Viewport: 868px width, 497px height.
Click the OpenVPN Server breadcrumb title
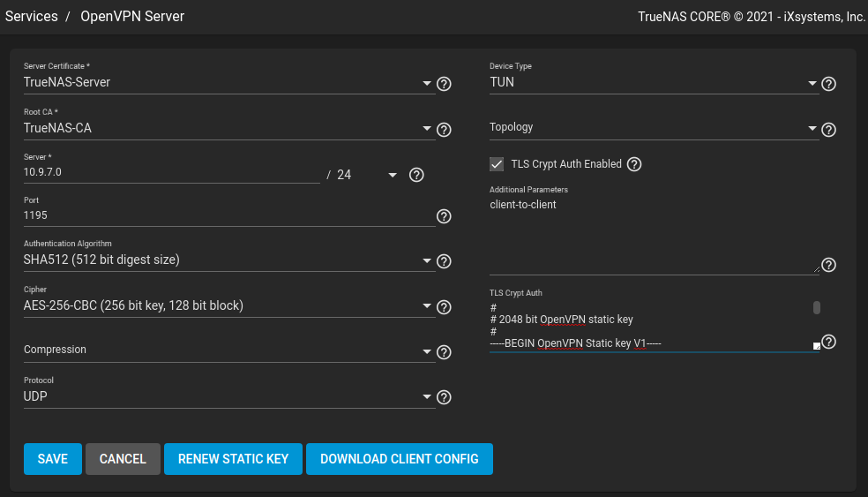click(x=132, y=17)
